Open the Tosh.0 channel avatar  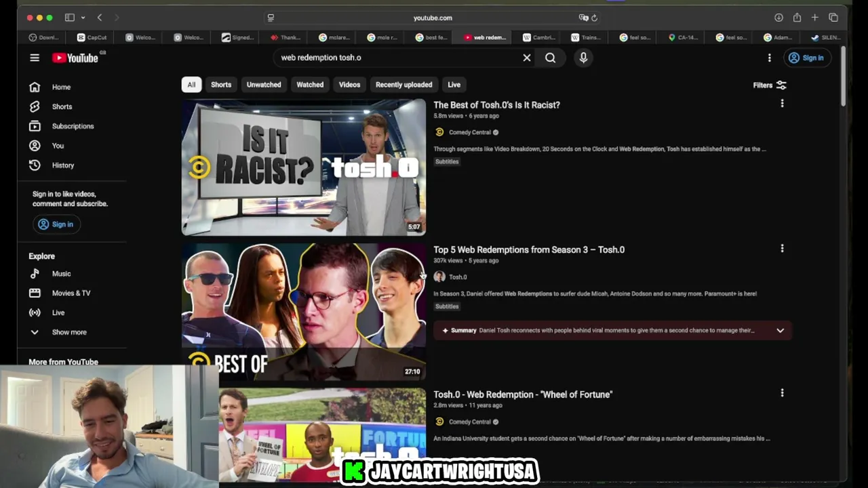pyautogui.click(x=439, y=277)
